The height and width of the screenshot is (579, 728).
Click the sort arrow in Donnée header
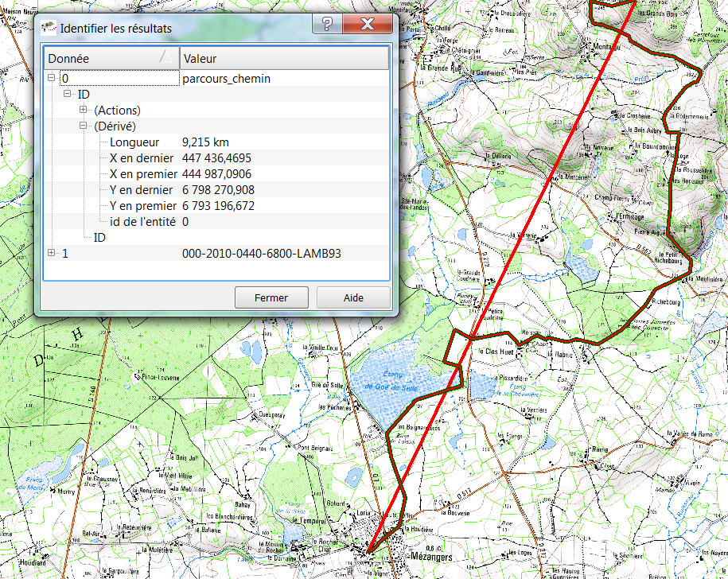(x=165, y=57)
